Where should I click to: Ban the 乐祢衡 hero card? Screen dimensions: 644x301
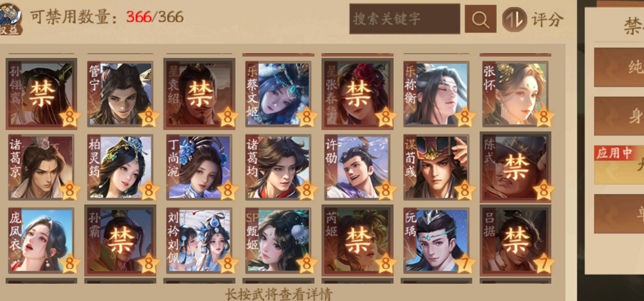pos(436,94)
